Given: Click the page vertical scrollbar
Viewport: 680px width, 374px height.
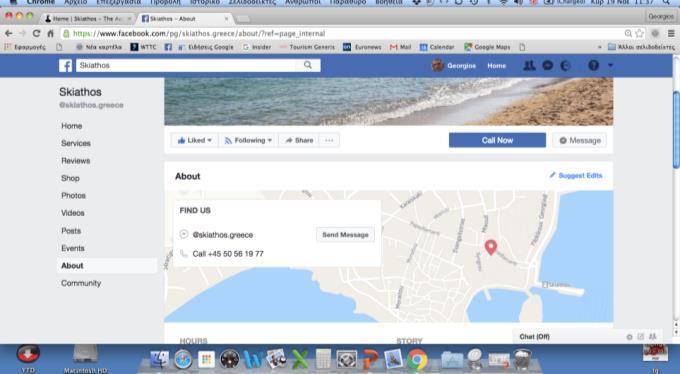Looking at the screenshot, I should point(676,129).
